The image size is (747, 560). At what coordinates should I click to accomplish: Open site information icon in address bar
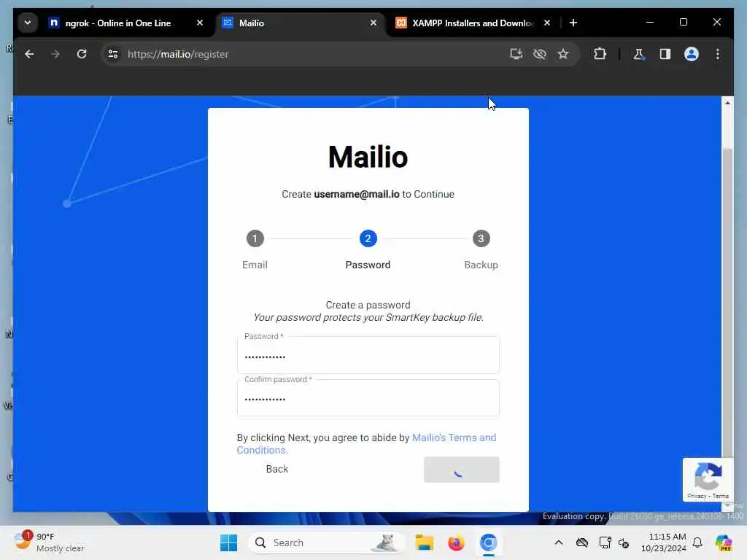tap(113, 54)
